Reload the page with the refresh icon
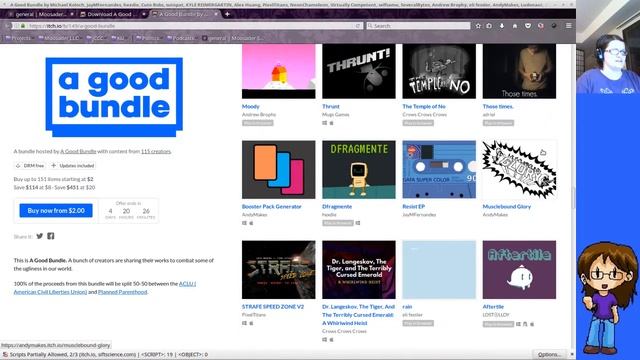This screenshot has width=640, height=360. (x=358, y=26)
